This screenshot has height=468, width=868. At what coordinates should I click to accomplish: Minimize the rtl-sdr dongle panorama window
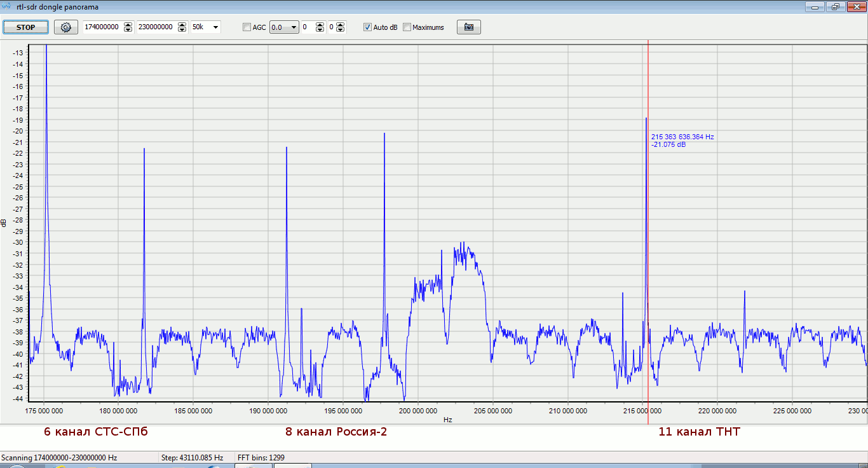815,7
